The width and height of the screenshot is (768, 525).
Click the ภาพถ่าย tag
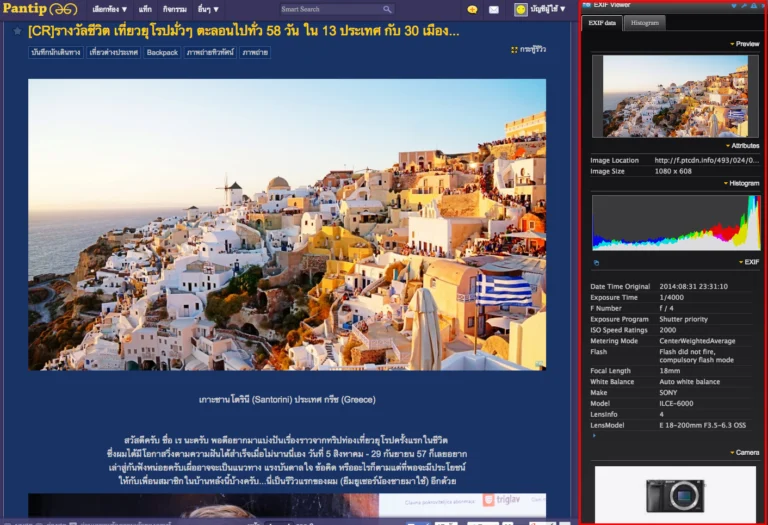[x=255, y=52]
